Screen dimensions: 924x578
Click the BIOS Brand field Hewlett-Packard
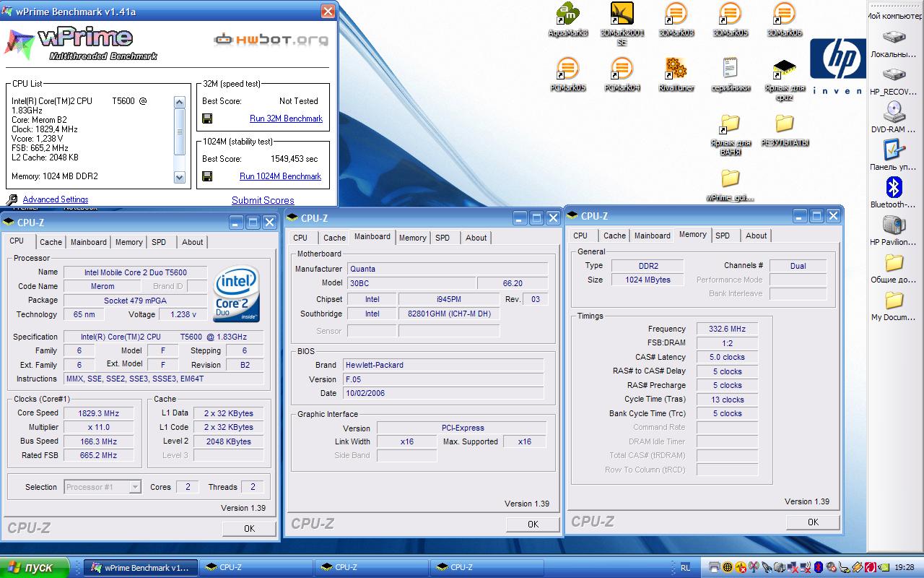pyautogui.click(x=443, y=365)
